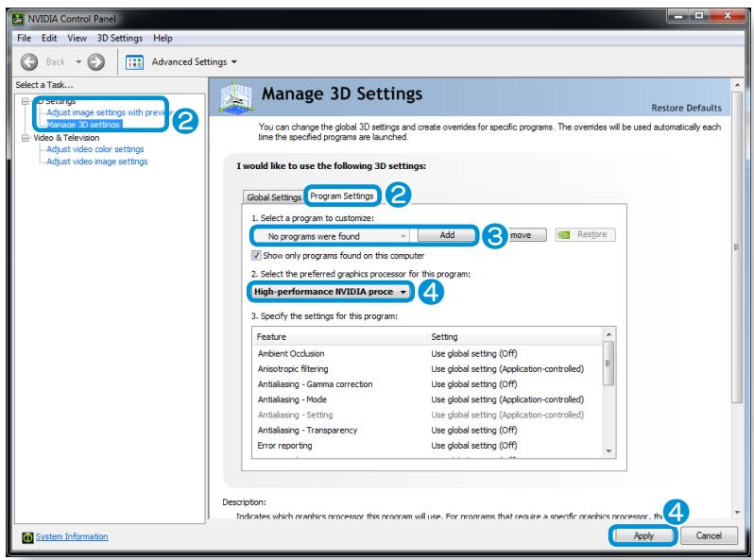Screen dimensions: 754x560
Task: Open the Edit menu
Action: click(49, 38)
